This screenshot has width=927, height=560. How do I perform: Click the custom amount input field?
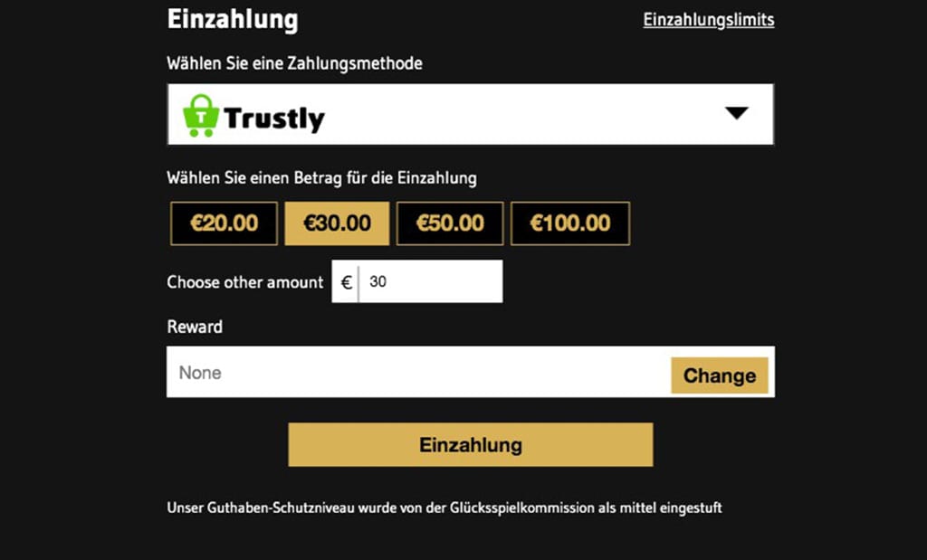point(430,281)
